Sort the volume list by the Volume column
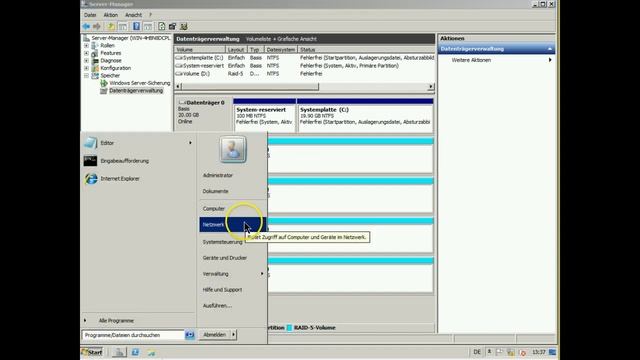640x360 pixels. (x=200, y=50)
